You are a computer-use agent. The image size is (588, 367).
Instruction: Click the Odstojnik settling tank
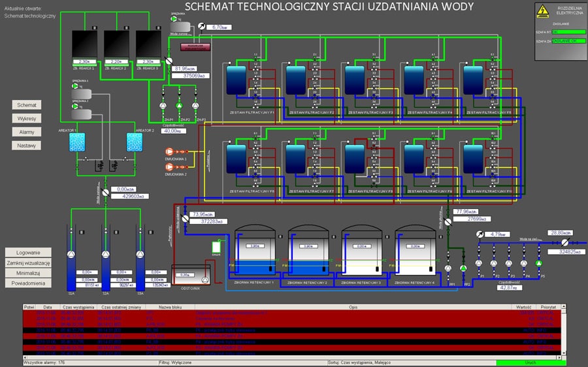[x=191, y=275]
